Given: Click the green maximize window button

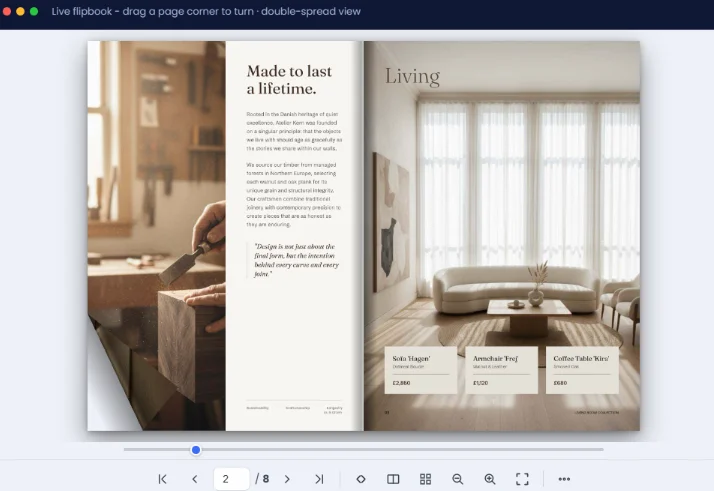Looking at the screenshot, I should coord(34,11).
